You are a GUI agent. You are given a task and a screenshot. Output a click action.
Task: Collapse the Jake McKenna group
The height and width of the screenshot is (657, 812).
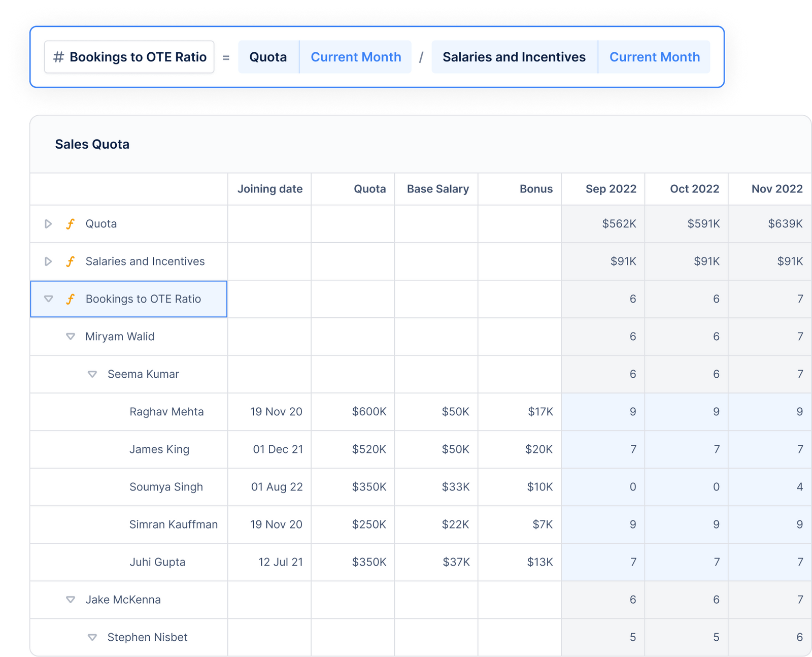[70, 600]
